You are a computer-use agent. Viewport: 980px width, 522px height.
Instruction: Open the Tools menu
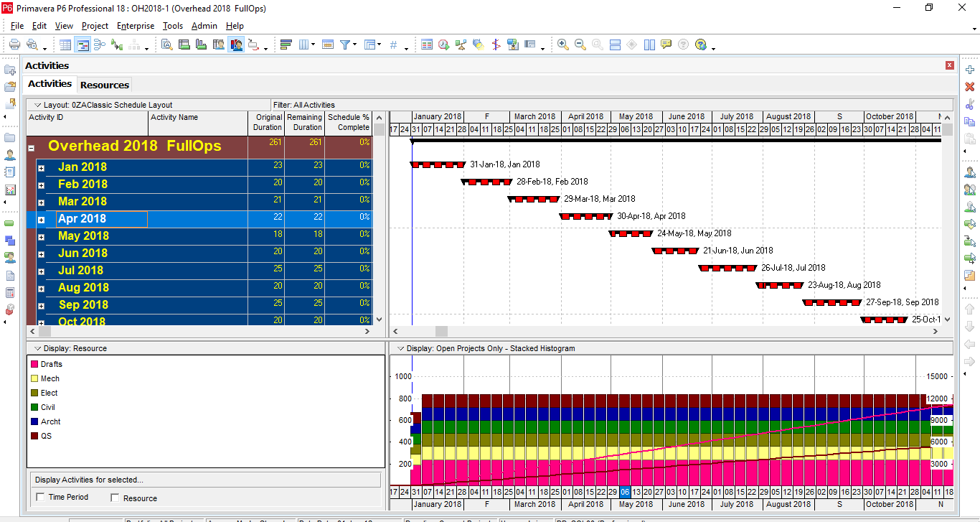coord(173,26)
